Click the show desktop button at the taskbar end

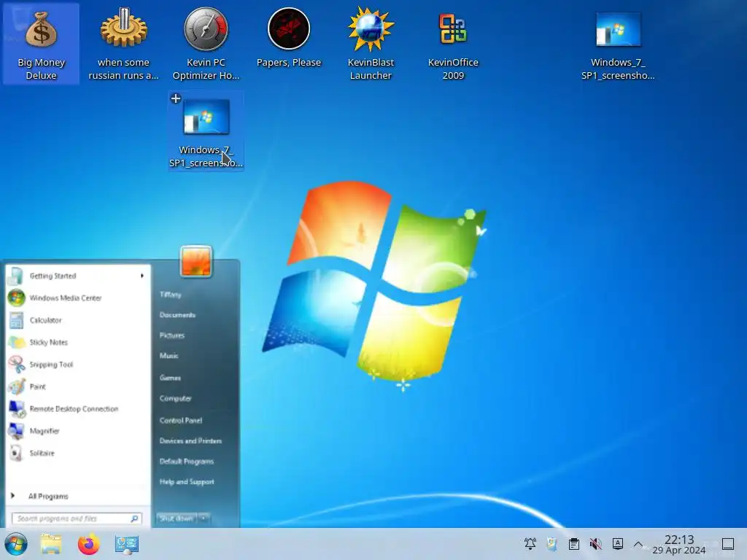728,544
